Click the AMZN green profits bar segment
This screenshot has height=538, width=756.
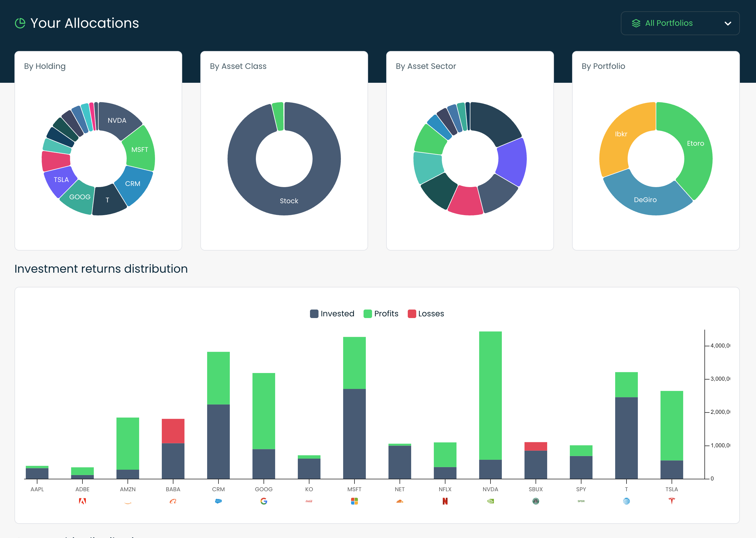[x=128, y=444]
